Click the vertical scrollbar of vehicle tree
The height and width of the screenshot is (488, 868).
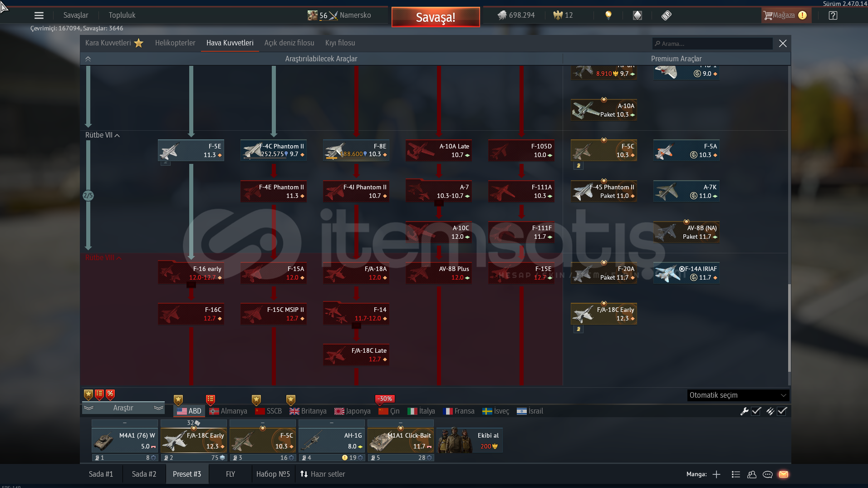789,328
